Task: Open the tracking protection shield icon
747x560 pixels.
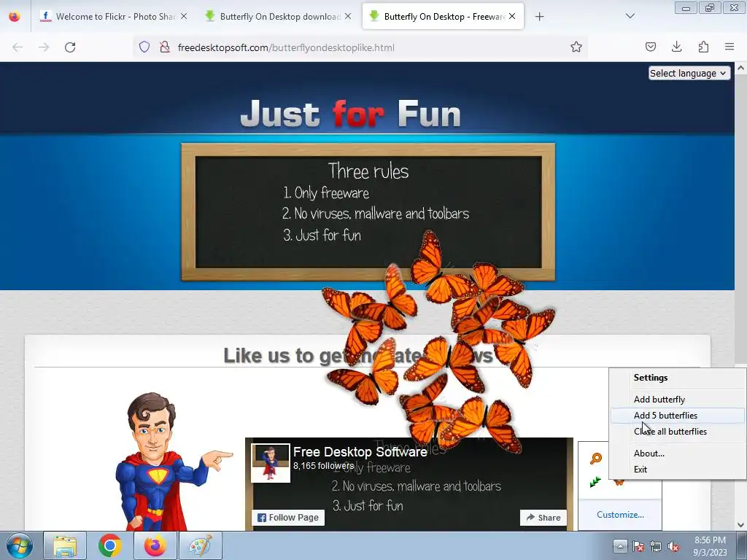Action: point(144,47)
